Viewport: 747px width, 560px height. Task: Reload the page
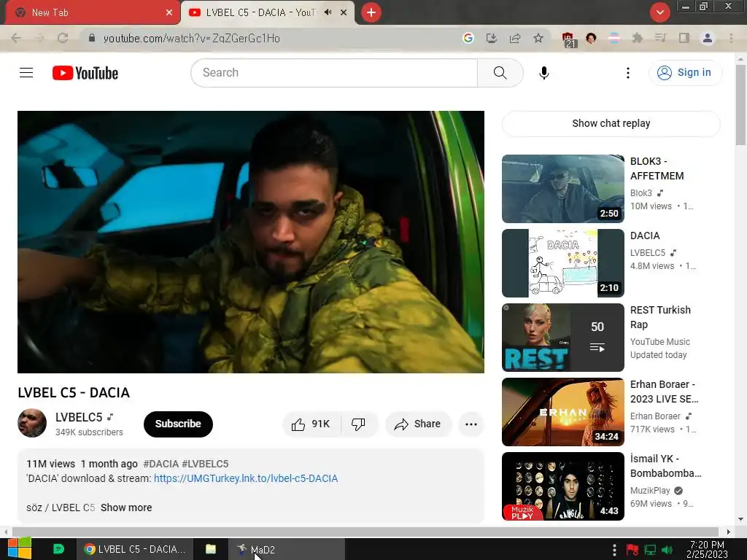[63, 38]
